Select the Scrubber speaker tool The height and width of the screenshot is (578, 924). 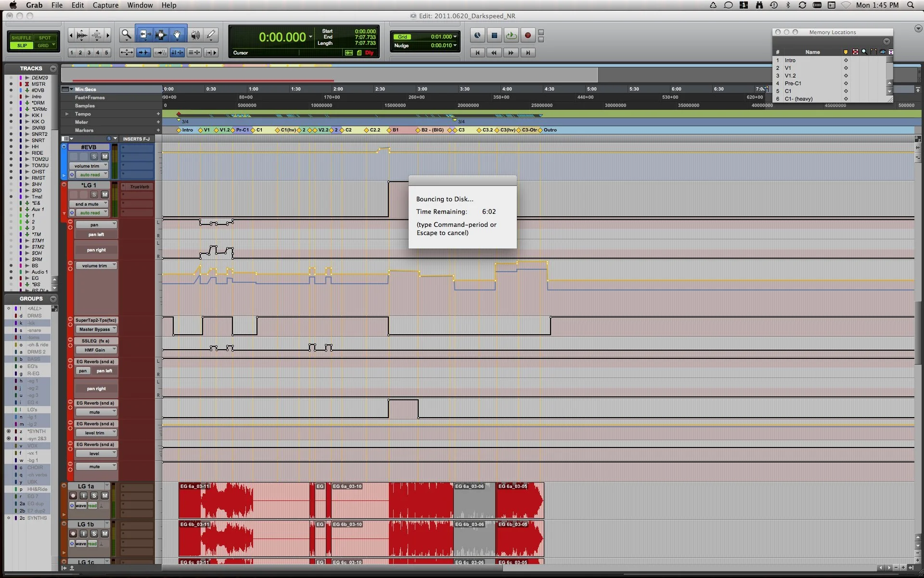(195, 35)
